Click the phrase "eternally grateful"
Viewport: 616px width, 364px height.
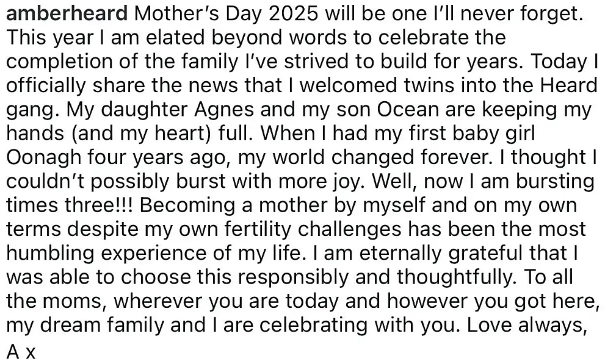(441, 254)
